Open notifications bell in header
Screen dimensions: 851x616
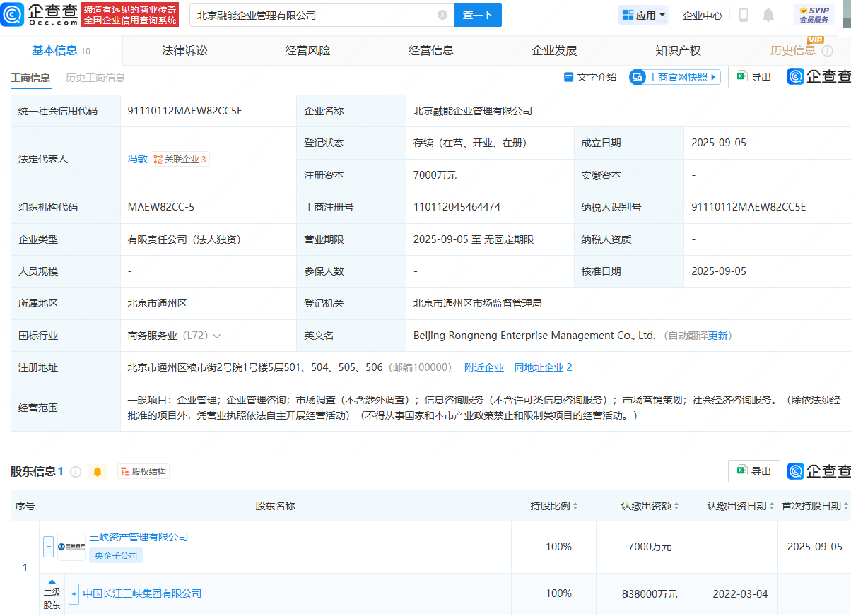768,15
